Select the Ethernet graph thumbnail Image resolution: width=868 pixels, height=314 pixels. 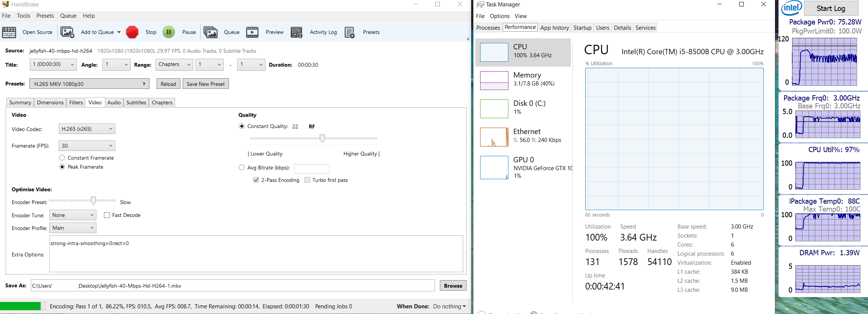pyautogui.click(x=494, y=137)
